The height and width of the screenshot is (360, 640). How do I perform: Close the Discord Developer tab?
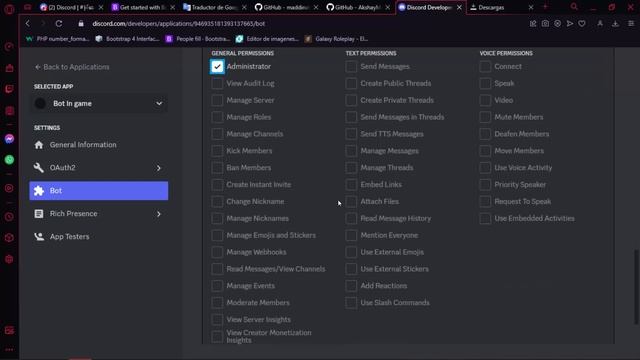click(x=459, y=7)
